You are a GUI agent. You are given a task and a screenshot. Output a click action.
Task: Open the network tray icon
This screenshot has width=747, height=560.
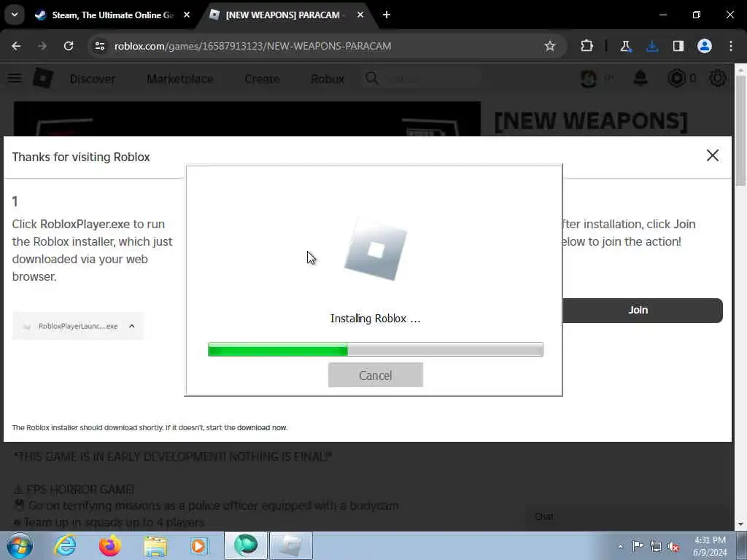656,546
